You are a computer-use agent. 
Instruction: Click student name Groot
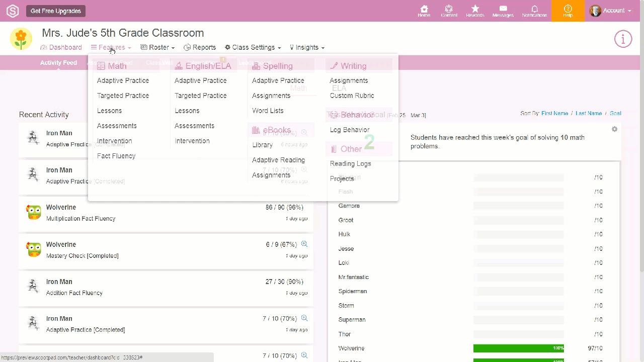[x=346, y=220]
